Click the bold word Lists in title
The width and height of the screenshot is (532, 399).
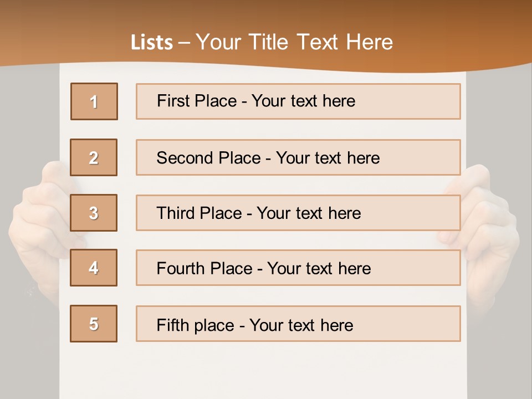(152, 43)
